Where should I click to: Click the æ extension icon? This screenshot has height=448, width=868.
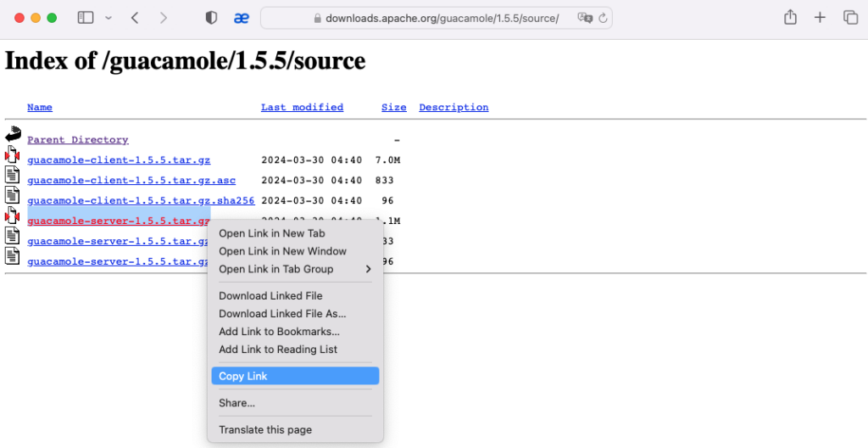[x=242, y=18]
